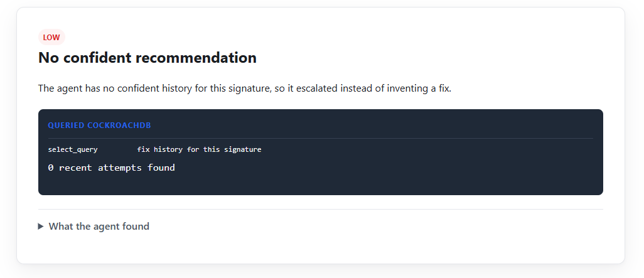This screenshot has height=278, width=644.
Task: Expand the disclosure triangle beside What the agent found
Action: (x=41, y=227)
